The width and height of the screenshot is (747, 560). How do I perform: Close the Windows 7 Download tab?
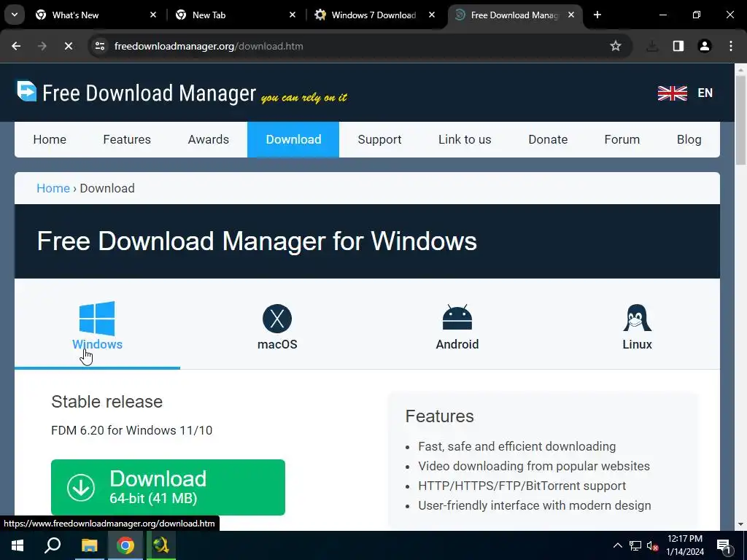(x=432, y=15)
